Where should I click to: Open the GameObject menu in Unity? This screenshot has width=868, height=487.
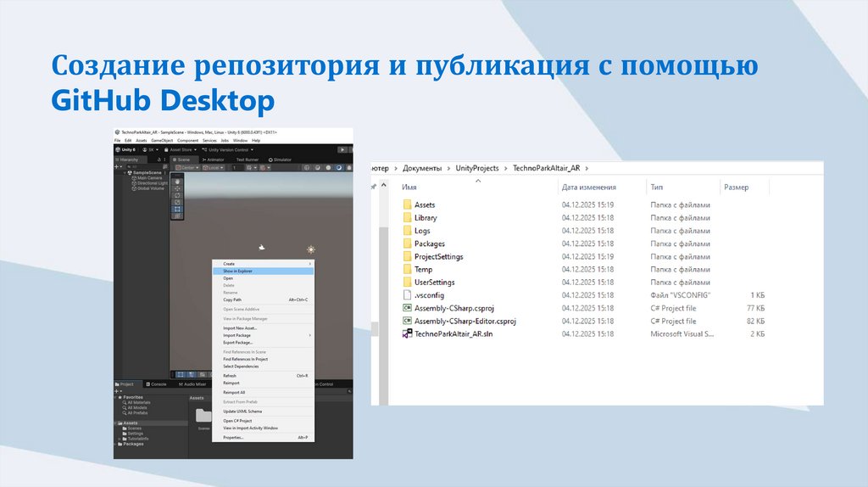coord(162,141)
